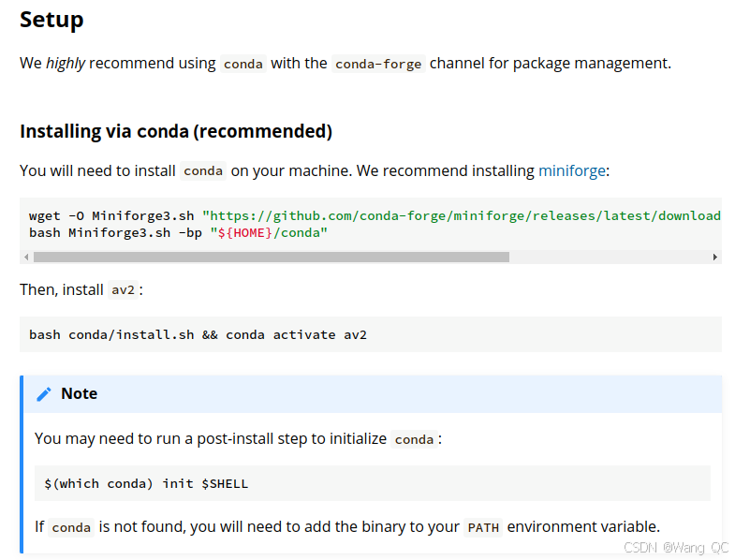The width and height of the screenshot is (735, 560).
Task: Click the "Setup" heading
Action: click(x=51, y=19)
